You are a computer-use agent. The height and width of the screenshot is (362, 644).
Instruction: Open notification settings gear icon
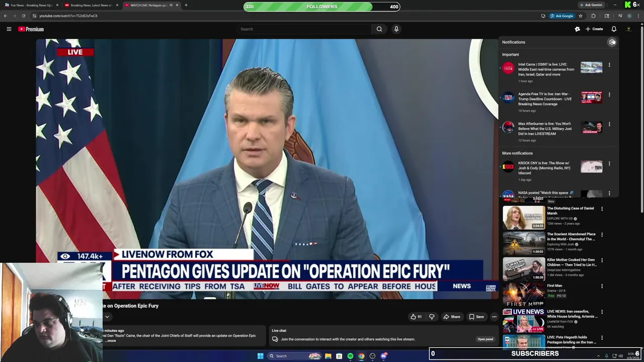point(612,42)
